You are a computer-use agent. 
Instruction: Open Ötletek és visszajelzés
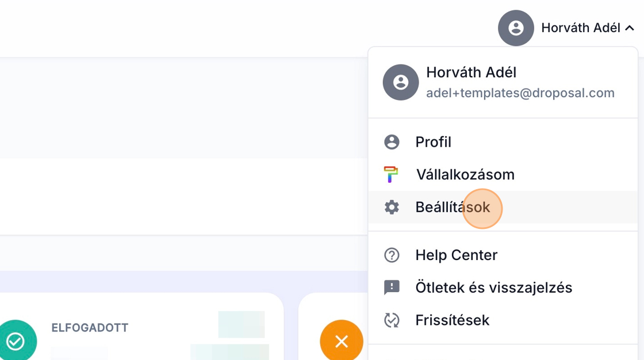[x=493, y=288]
